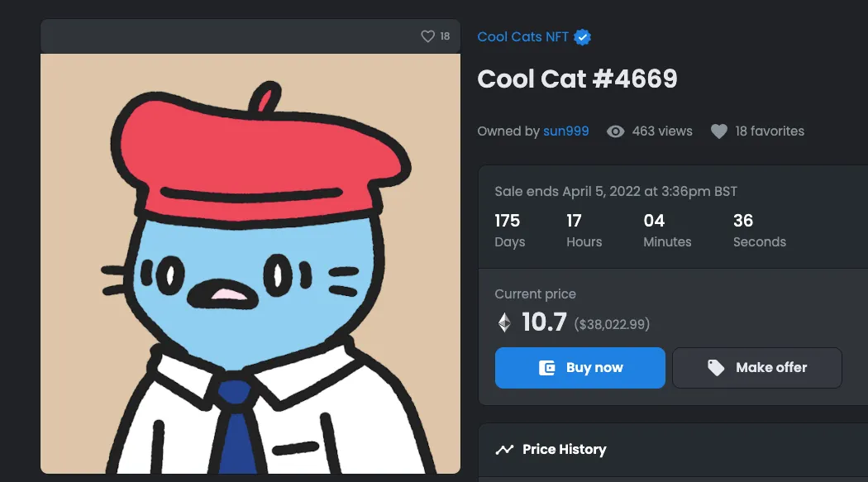Click the Ethereum icon next to the price

505,322
